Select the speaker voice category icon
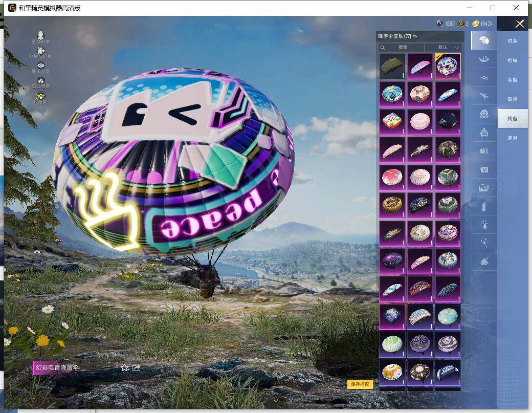Image resolution: width=532 pixels, height=413 pixels. tap(484, 150)
